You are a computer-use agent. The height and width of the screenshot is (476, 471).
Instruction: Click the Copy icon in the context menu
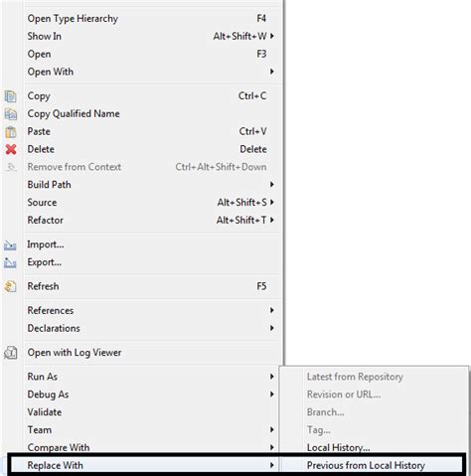[11, 96]
